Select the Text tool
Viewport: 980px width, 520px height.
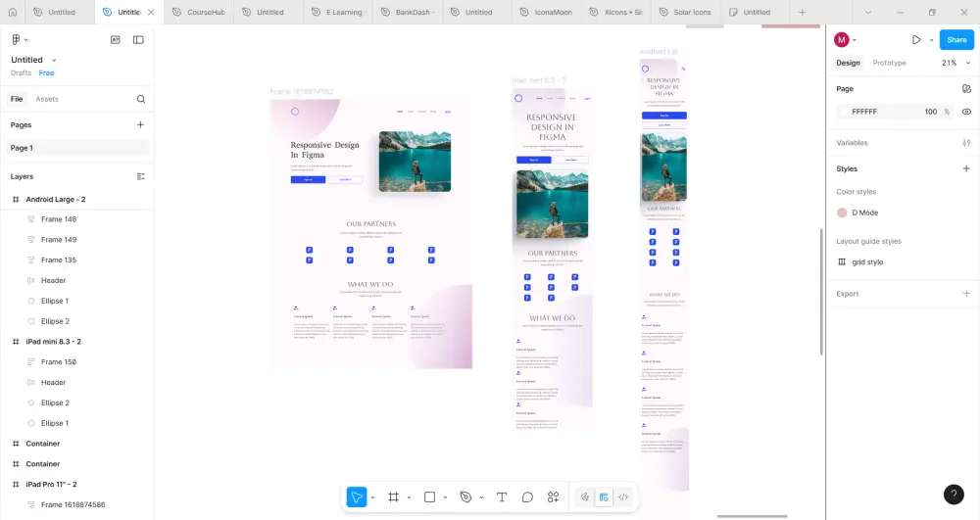(501, 496)
